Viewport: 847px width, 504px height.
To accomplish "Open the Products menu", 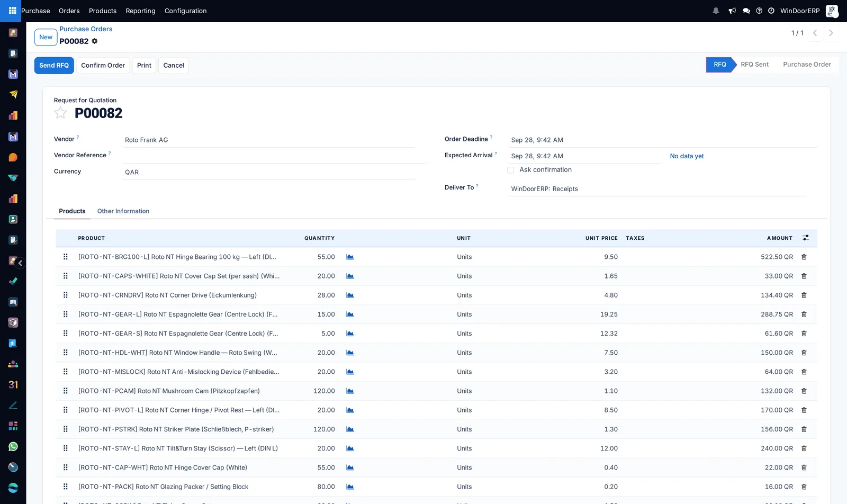I will pos(103,11).
